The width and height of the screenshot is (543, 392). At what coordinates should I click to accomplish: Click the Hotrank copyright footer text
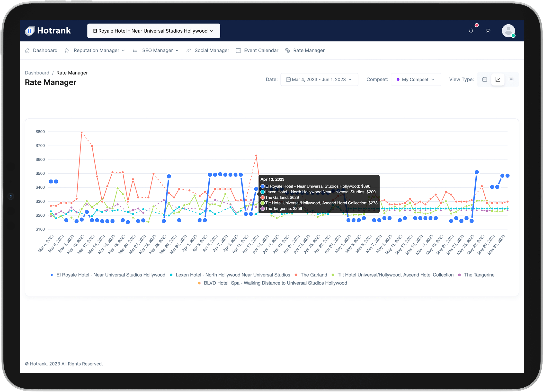64,364
